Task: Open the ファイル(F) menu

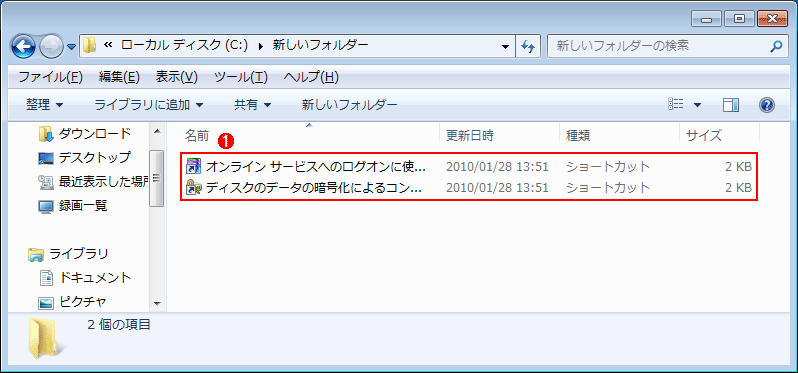Action: point(50,77)
